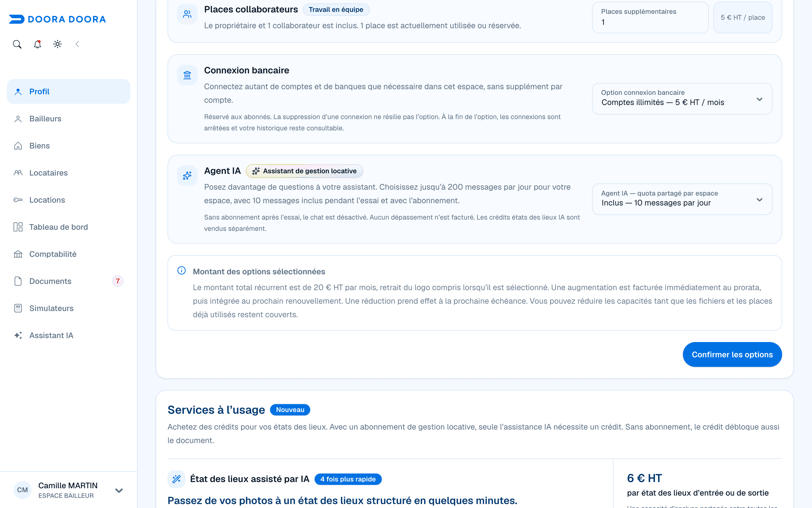Click the Locations key icon
This screenshot has height=508, width=812.
[18, 200]
